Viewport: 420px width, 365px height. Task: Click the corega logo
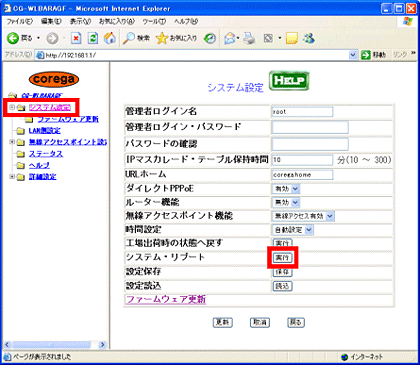click(x=54, y=79)
